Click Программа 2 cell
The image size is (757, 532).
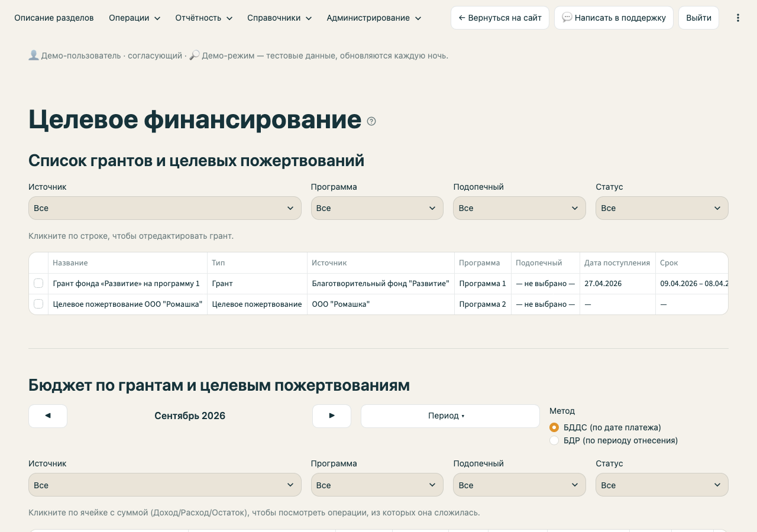click(x=483, y=304)
